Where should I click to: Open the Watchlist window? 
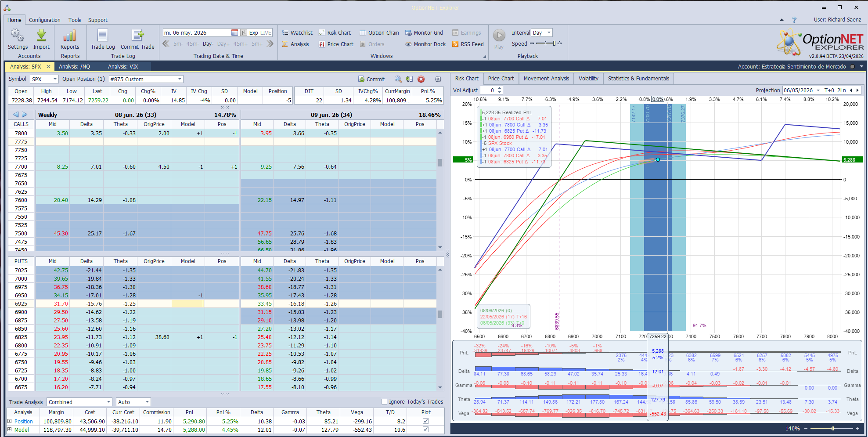coord(297,33)
